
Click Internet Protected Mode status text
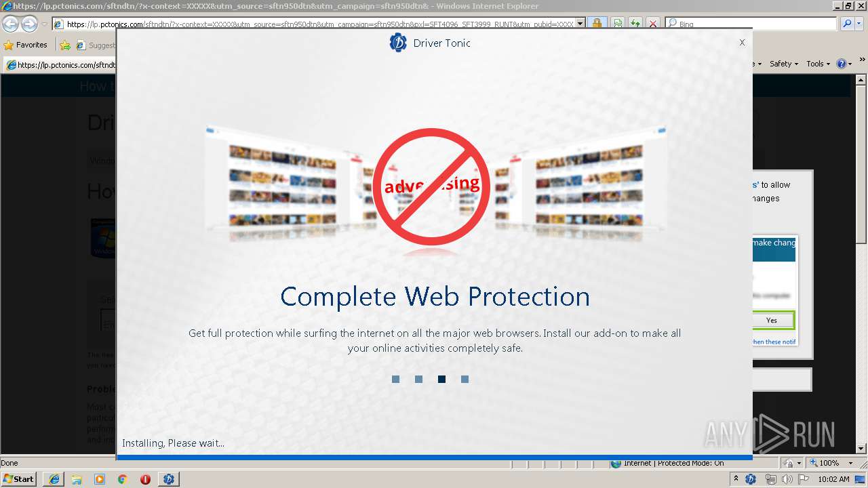673,464
